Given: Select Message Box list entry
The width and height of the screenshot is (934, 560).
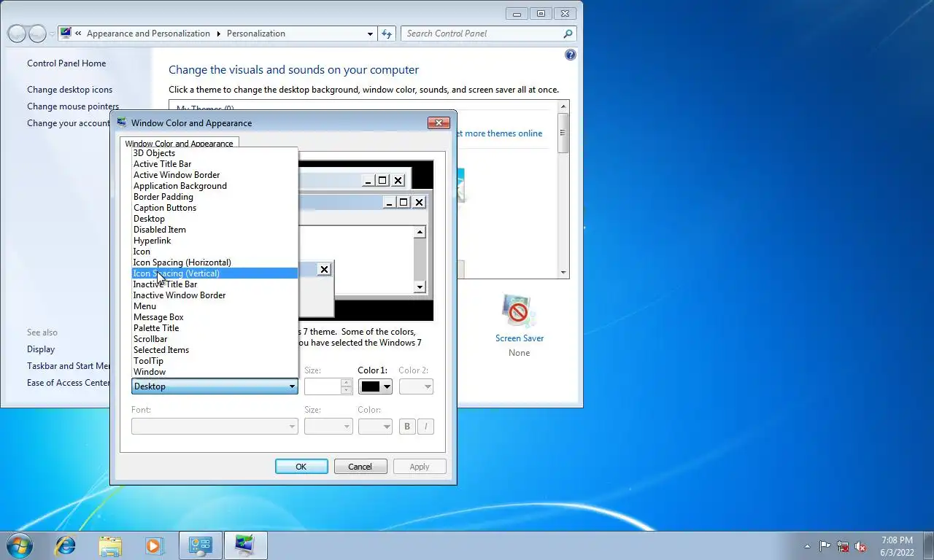Looking at the screenshot, I should (x=215, y=317).
